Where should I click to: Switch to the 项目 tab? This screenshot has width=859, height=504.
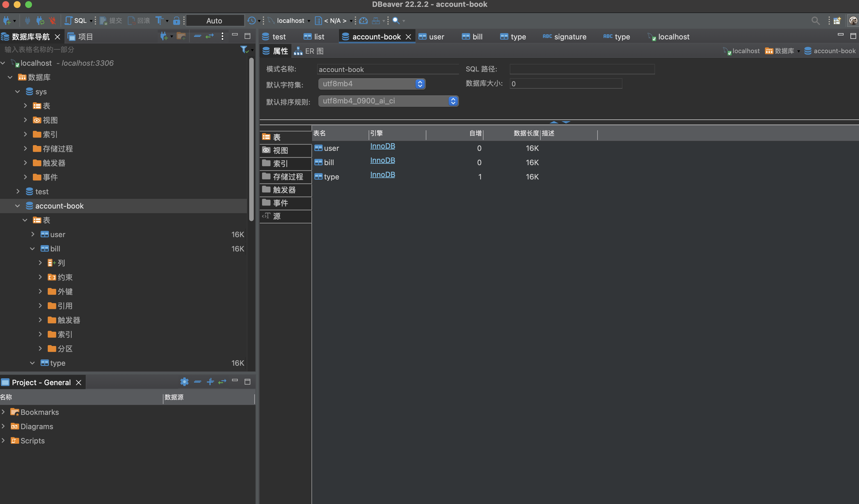click(81, 37)
